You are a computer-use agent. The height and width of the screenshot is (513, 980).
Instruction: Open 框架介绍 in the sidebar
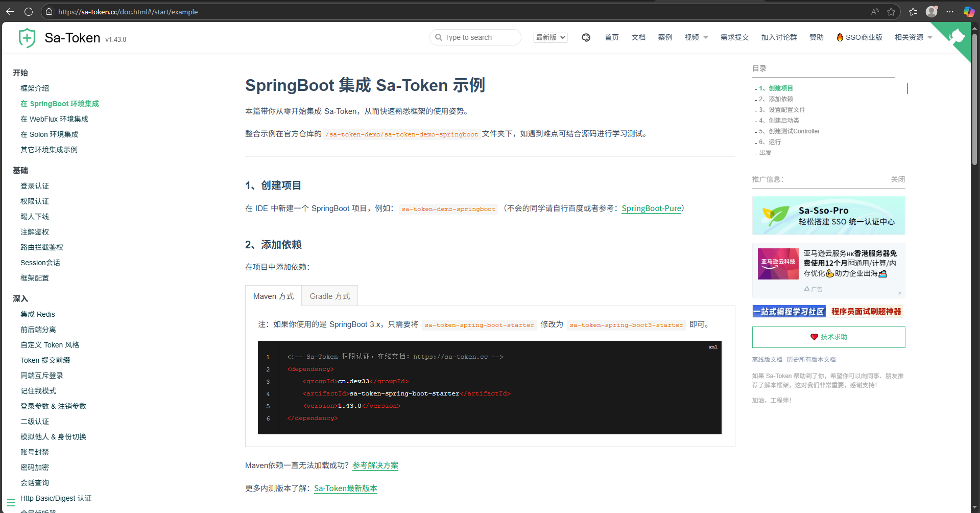click(35, 88)
